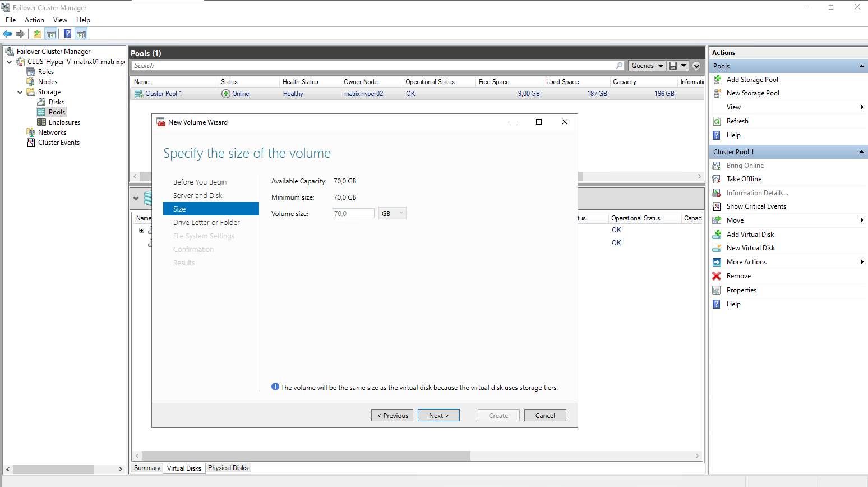Select Enclosures in the storage tree
868x487 pixels.
(x=64, y=122)
